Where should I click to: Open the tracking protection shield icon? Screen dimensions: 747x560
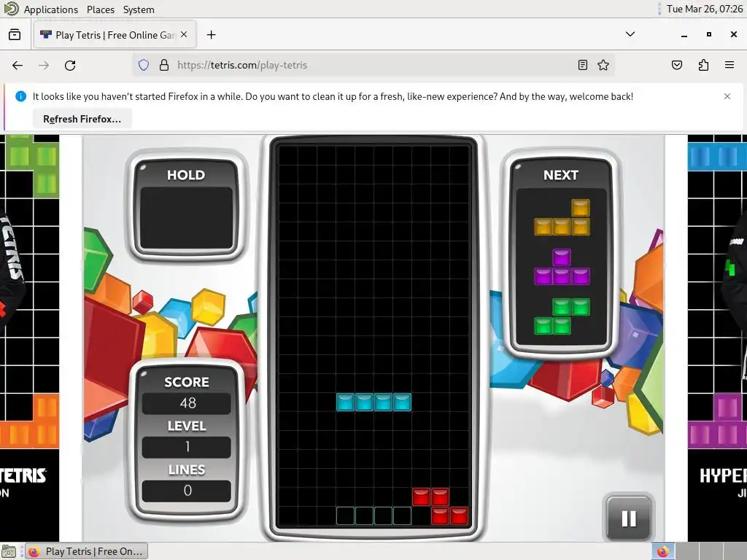click(144, 65)
